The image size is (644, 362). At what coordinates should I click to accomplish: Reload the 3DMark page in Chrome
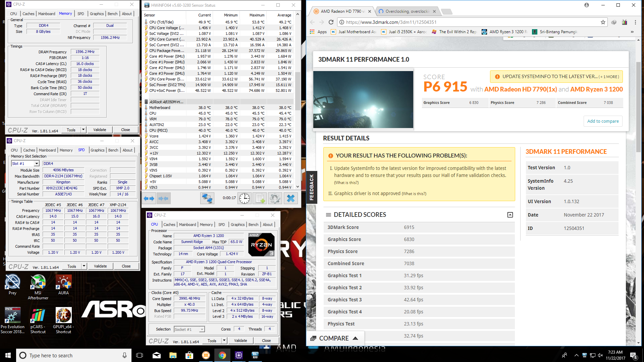[331, 22]
